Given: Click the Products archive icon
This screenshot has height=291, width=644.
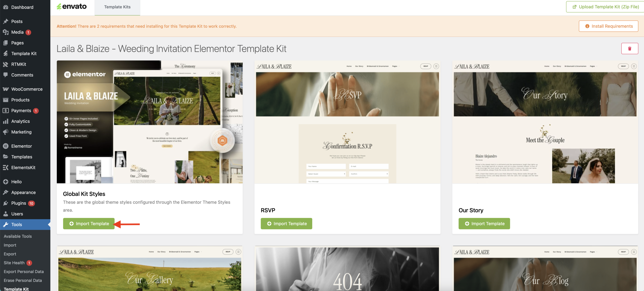Looking at the screenshot, I should [x=6, y=100].
